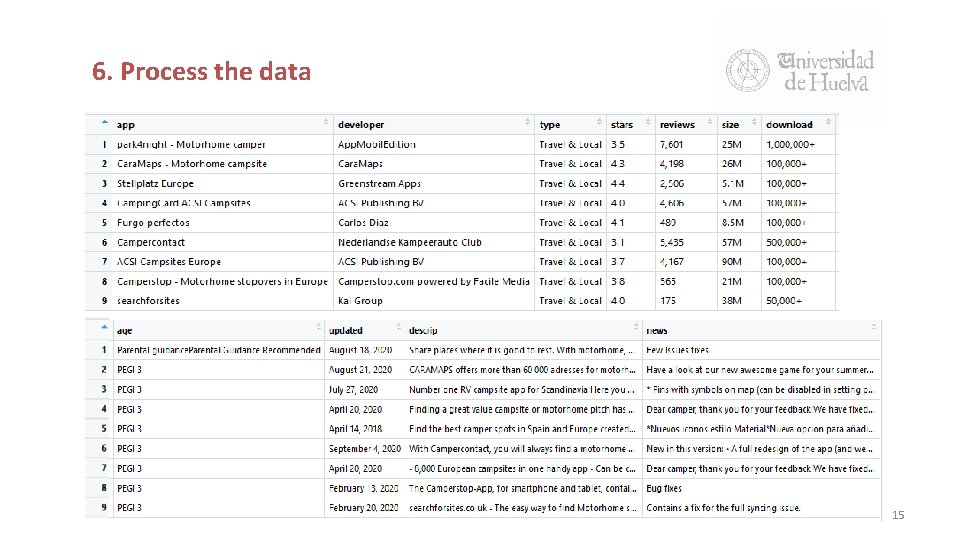Click the row-index sort arrow left of app header
960x540 pixels.
tap(105, 122)
